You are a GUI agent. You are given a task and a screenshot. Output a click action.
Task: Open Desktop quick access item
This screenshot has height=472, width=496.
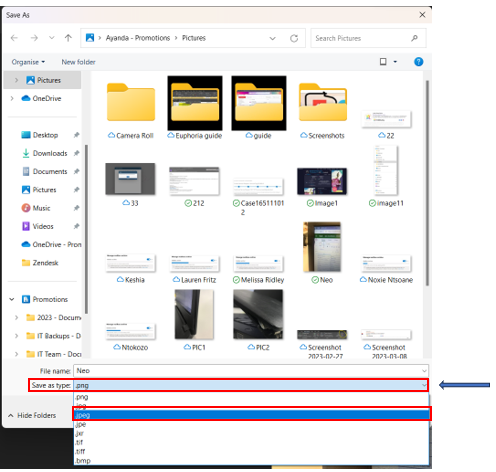click(40, 135)
